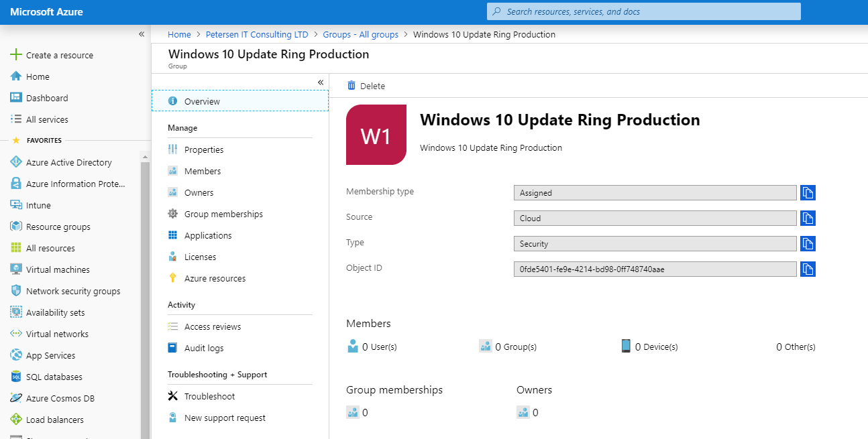Open All resources grid icon

click(x=16, y=248)
